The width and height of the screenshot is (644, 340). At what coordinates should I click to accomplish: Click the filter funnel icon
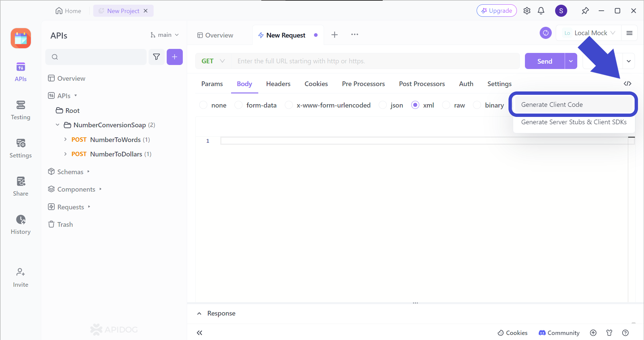coord(156,57)
